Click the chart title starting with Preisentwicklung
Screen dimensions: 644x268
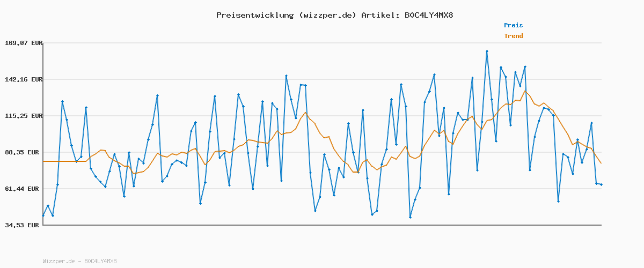click(334, 15)
